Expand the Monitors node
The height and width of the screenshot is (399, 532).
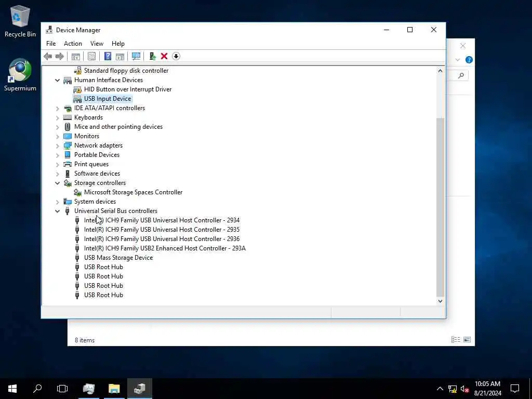pos(57,137)
